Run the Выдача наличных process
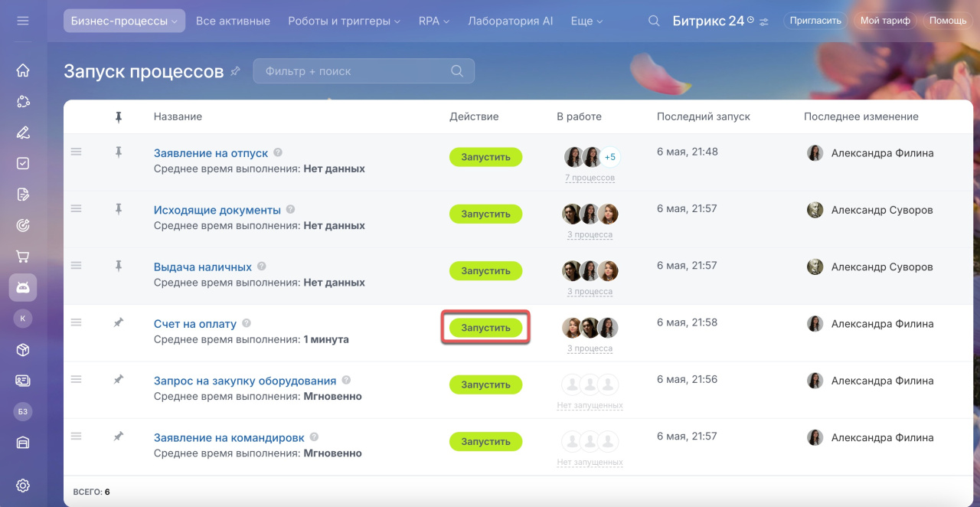The image size is (980, 507). point(485,270)
